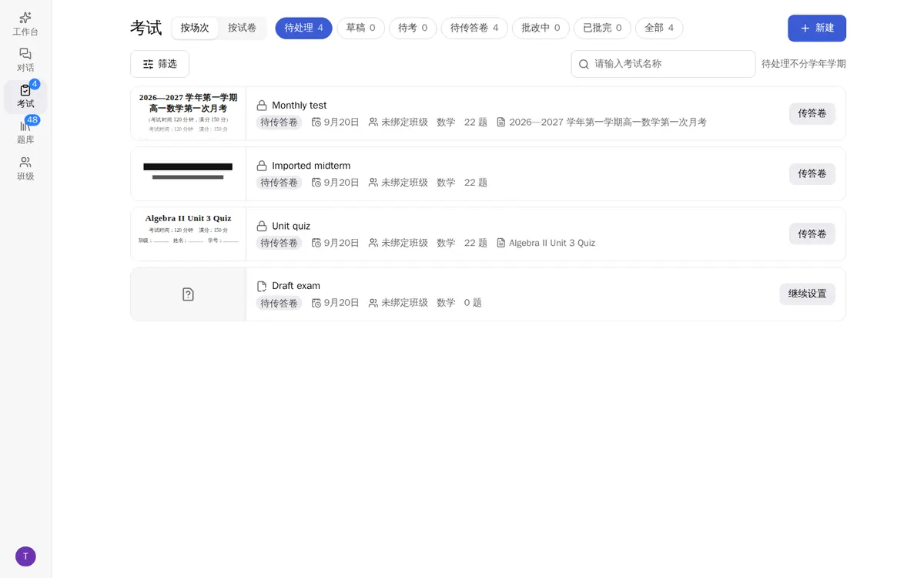Click the 待传答卷 status tag on Draft exam
The image size is (924, 578).
click(x=279, y=303)
